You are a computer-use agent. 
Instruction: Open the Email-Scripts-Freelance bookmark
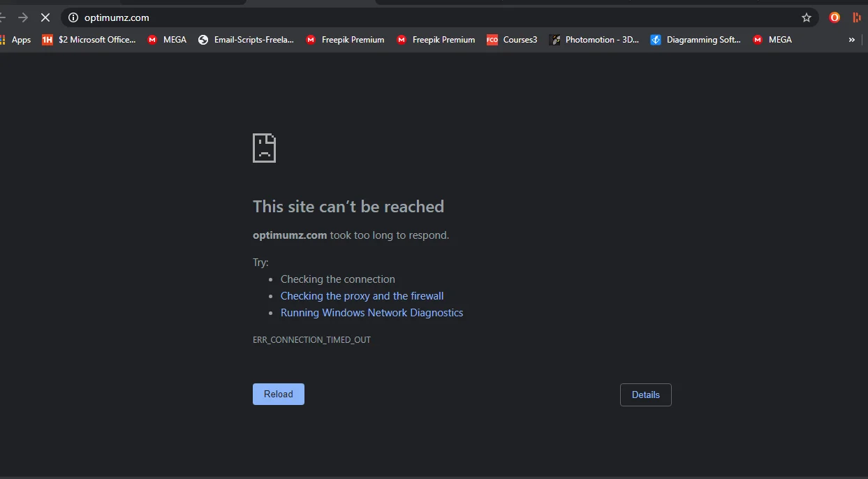pyautogui.click(x=246, y=40)
